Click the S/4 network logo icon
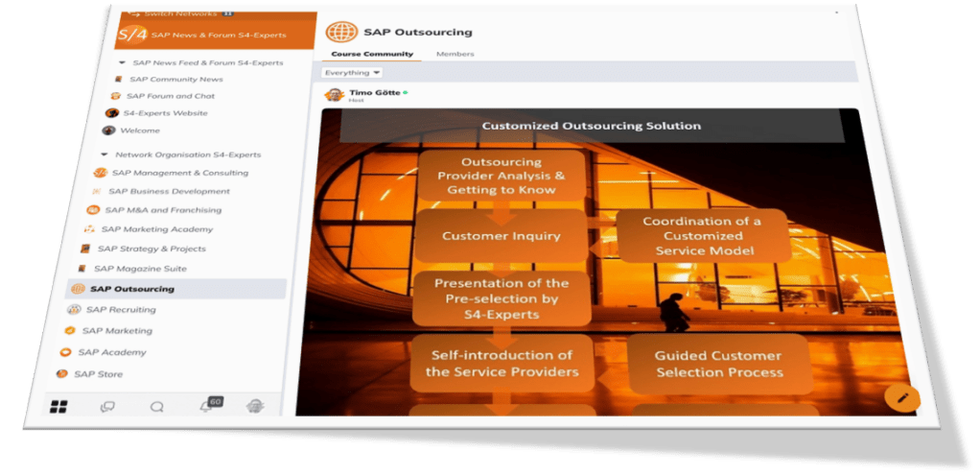980x475 pixels. (132, 36)
